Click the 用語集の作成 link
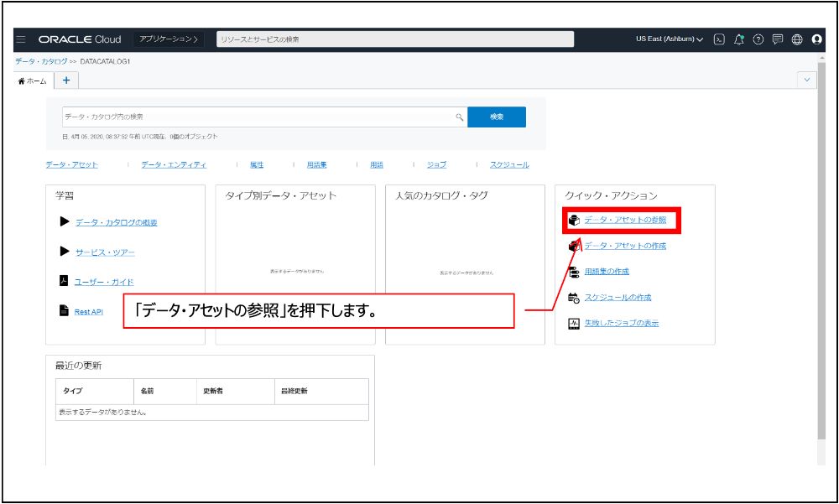This screenshot has width=839, height=504. pos(607,272)
